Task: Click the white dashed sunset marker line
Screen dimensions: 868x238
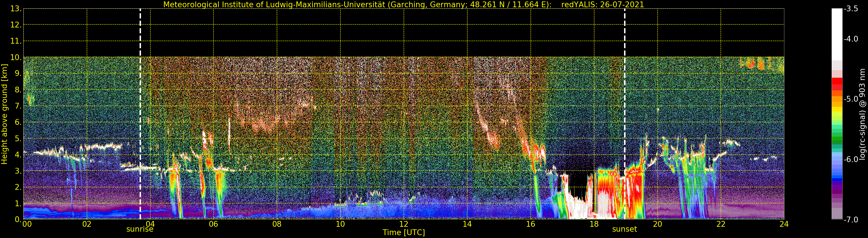Action: pos(625,114)
